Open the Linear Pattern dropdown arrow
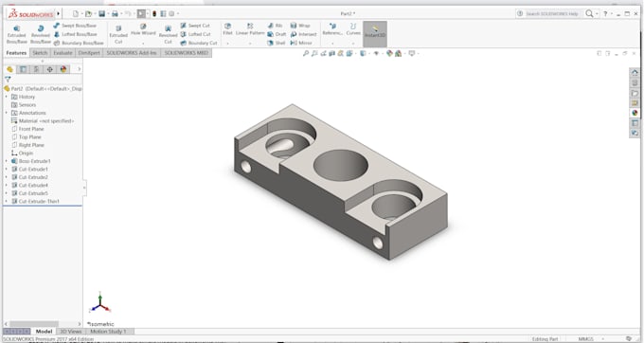Viewport: 644px width, 343px height. click(250, 44)
